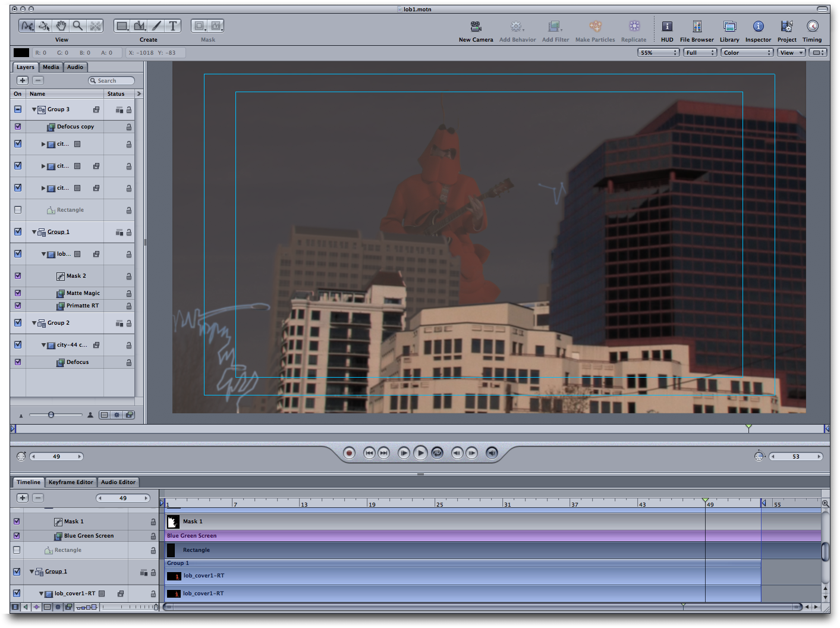Switch to the Keyframe Editor tab
Image resolution: width=840 pixels, height=628 pixels.
pos(71,482)
